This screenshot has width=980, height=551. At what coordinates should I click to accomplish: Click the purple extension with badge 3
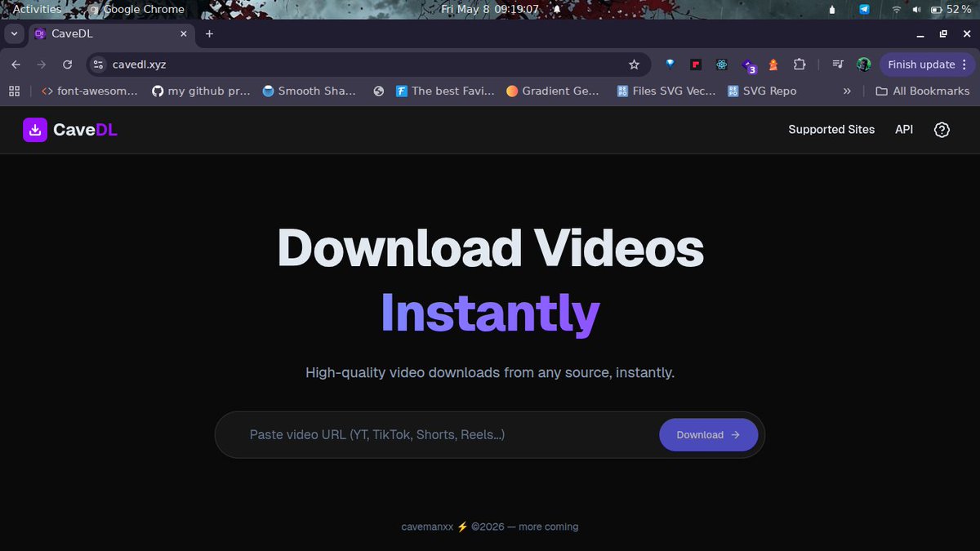click(748, 65)
